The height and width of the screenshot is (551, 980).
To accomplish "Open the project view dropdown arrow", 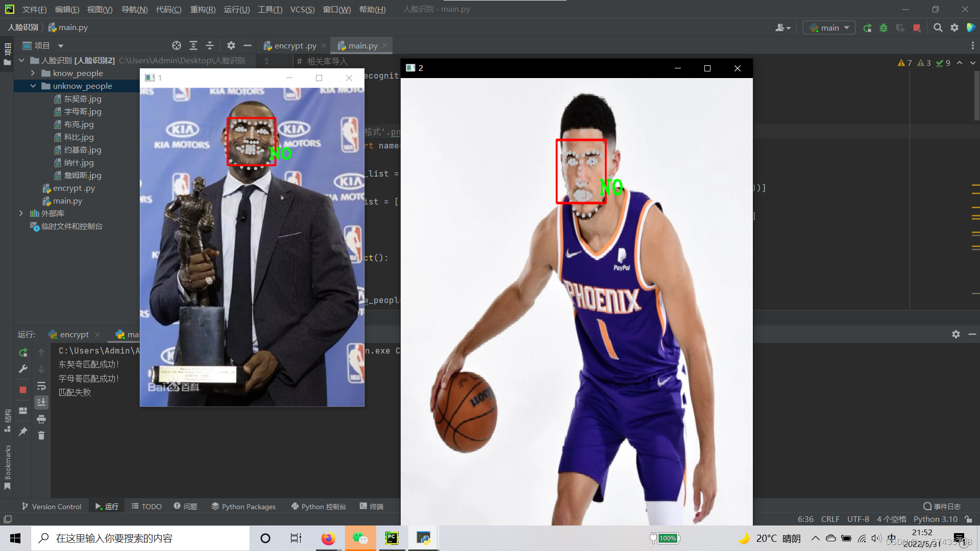I will tap(61, 46).
